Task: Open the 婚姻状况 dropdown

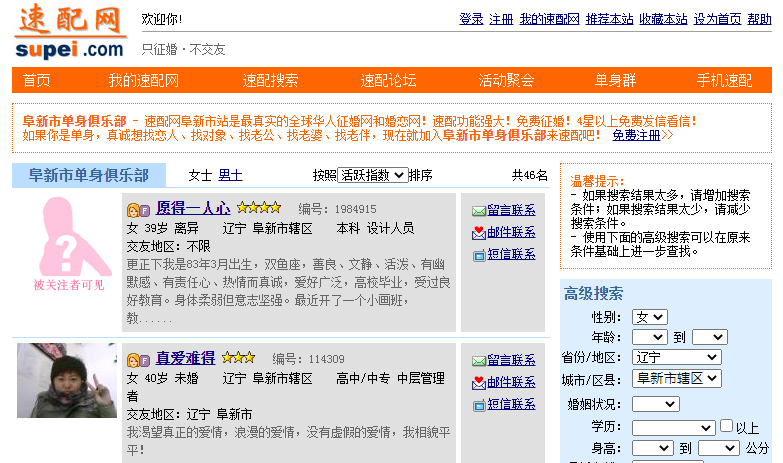Action: tap(656, 404)
